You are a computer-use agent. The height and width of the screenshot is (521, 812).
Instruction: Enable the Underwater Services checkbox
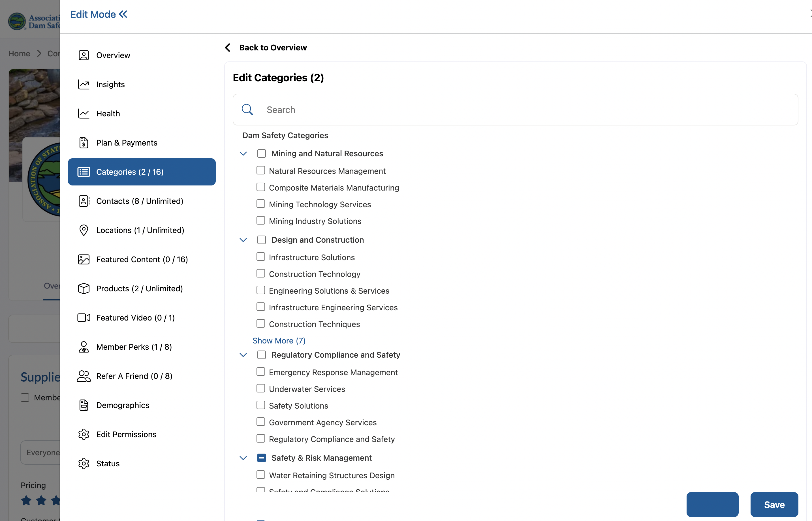tap(260, 388)
